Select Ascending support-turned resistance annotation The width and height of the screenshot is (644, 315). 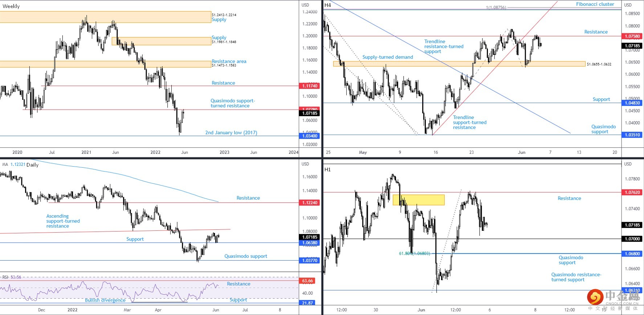(63, 221)
